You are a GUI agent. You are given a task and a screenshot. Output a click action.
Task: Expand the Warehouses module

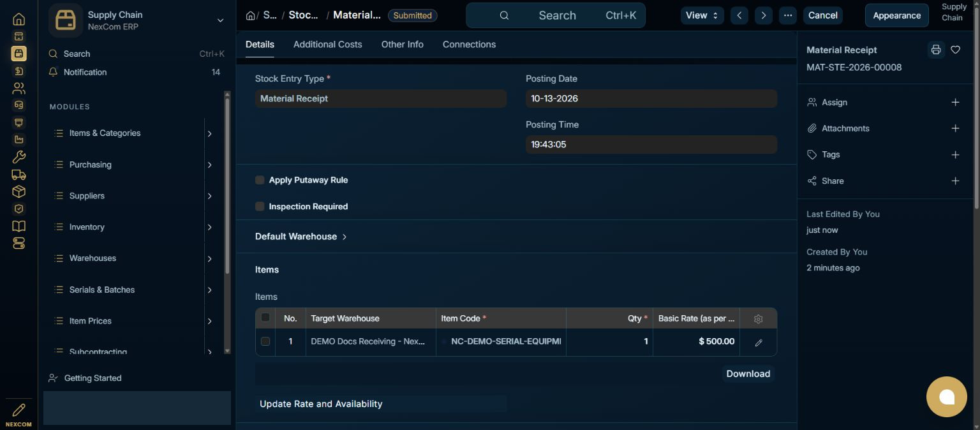coord(209,258)
